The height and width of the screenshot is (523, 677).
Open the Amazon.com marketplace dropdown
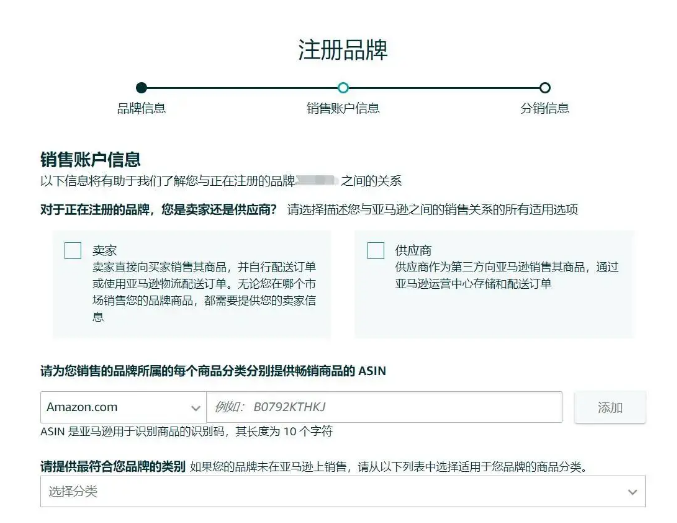click(x=123, y=407)
